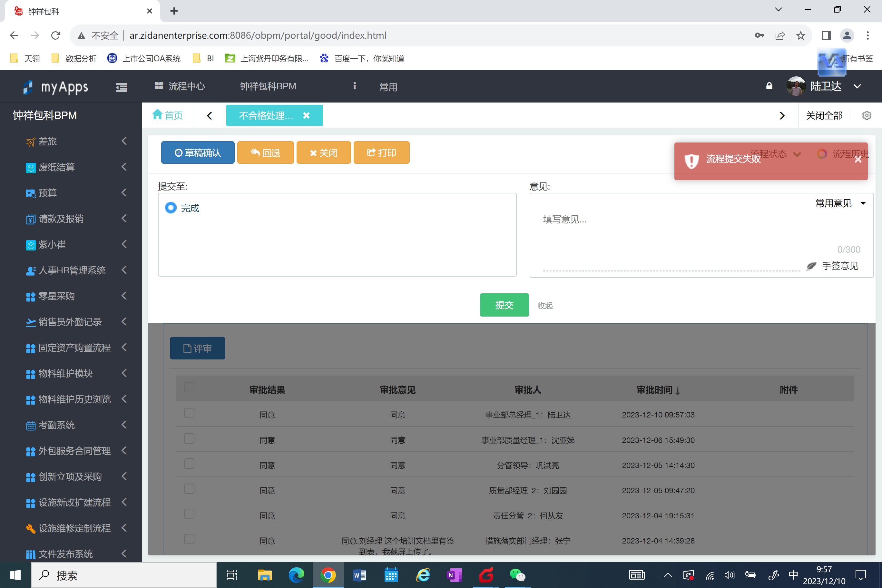Click the user avatar picture of 陆卫达
The height and width of the screenshot is (588, 882).
796,86
